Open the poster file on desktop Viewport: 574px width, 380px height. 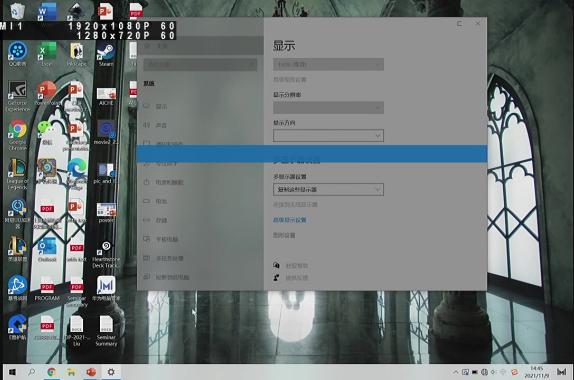coord(106,213)
